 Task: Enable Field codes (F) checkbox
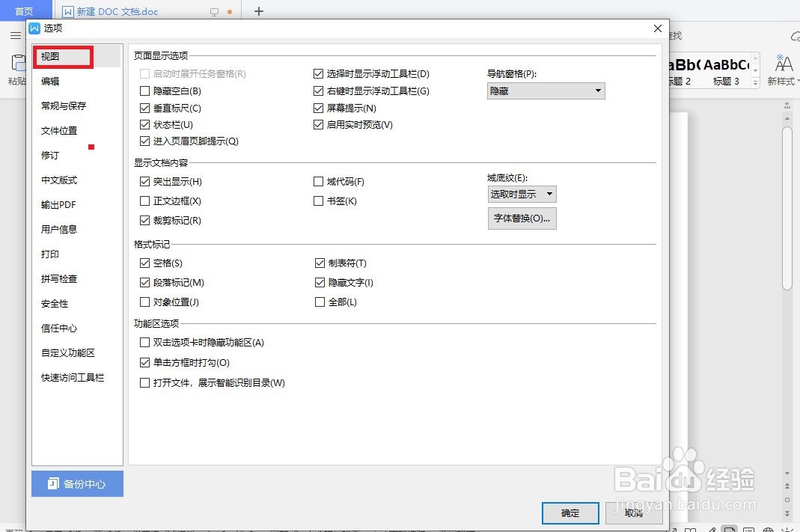[x=318, y=181]
